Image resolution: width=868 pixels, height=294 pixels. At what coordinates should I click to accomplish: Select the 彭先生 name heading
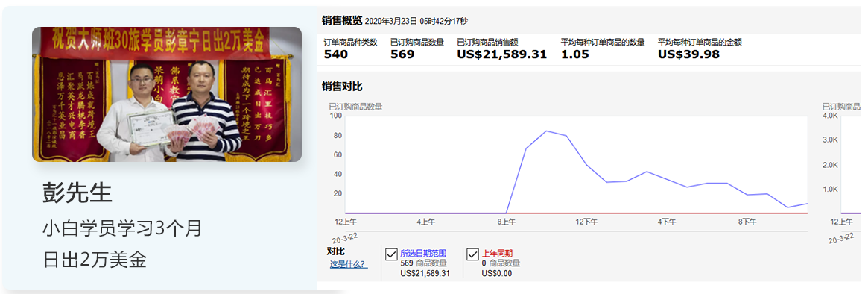77,193
